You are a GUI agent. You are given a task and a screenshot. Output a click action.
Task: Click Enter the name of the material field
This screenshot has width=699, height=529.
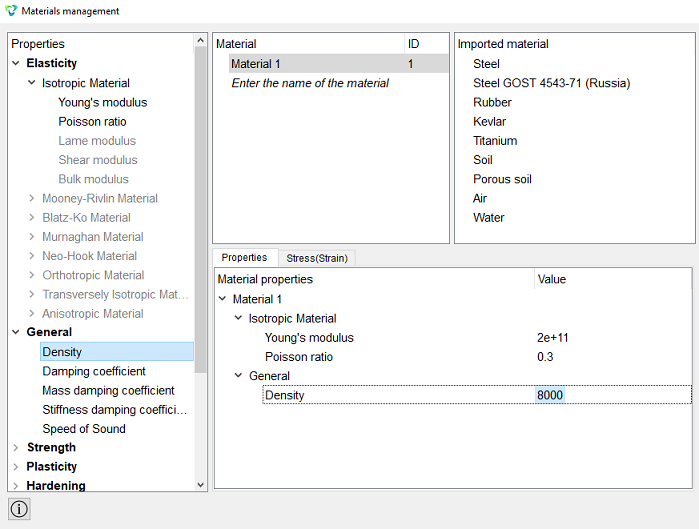pos(310,83)
